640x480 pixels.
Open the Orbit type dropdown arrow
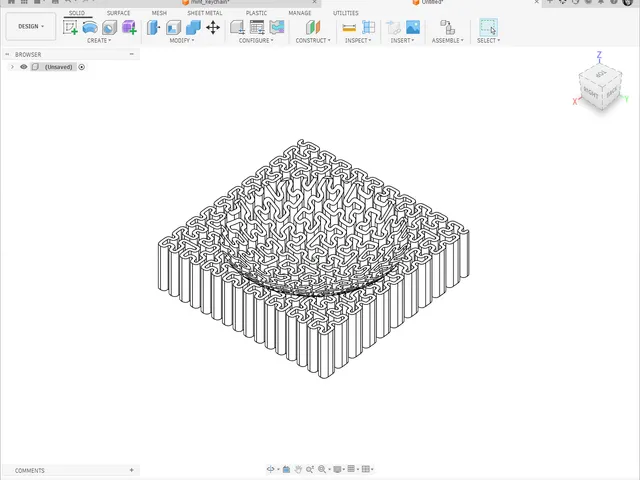tap(278, 470)
